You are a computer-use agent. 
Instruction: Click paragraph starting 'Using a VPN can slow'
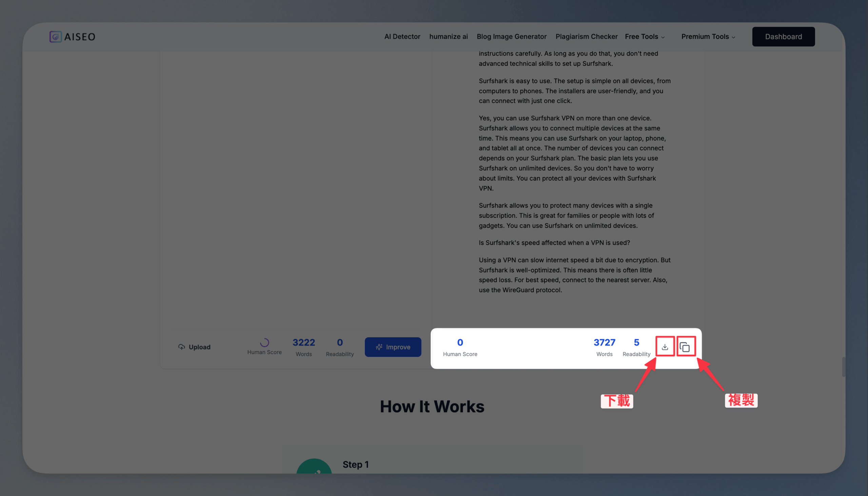coord(574,275)
